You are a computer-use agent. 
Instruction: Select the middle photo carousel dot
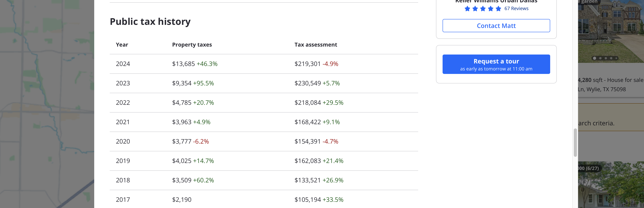coord(606,58)
